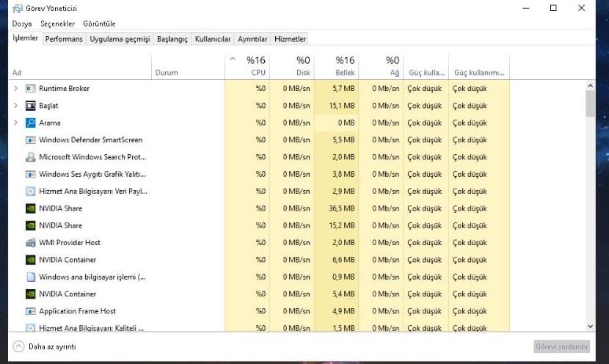Click the scrollbar up arrow
Screen dimensions: 609x364
591,85
